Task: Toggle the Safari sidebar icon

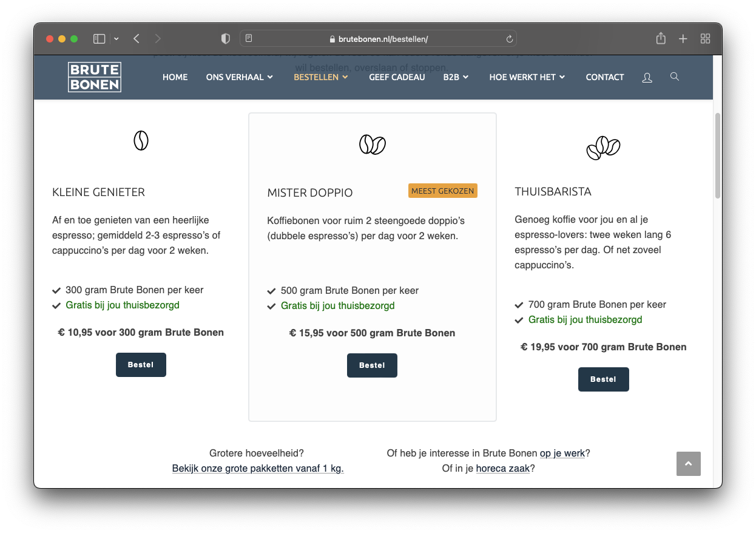Action: pyautogui.click(x=100, y=39)
